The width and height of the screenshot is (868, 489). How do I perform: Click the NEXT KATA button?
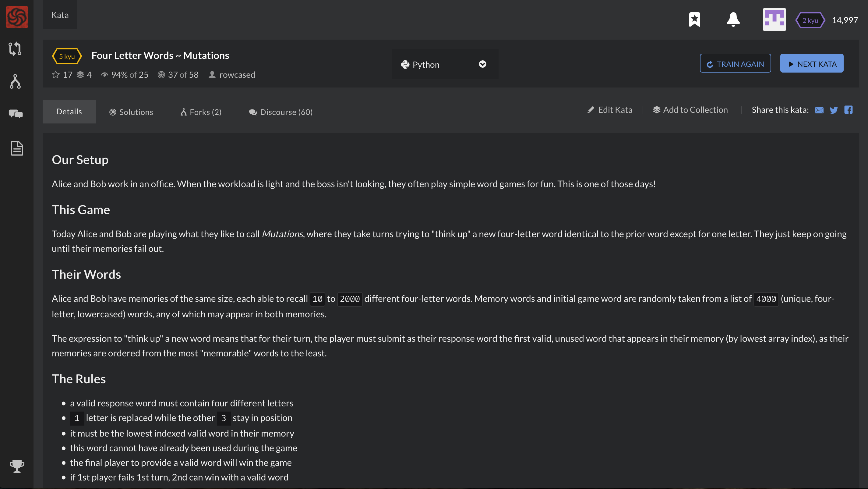pos(811,63)
